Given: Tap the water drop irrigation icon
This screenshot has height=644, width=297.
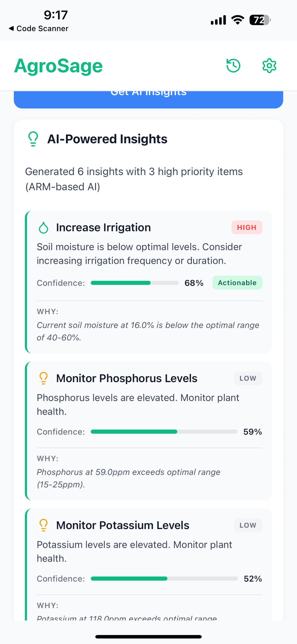Looking at the screenshot, I should [x=44, y=228].
